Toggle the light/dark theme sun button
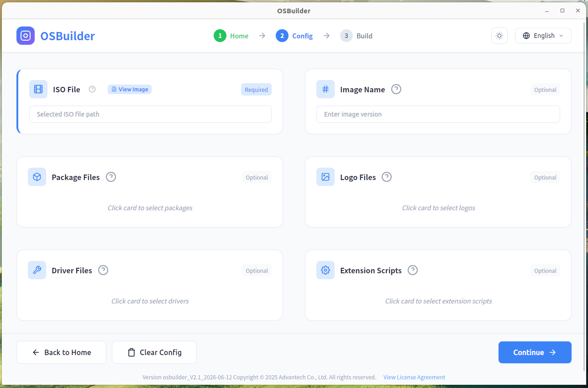588x388 pixels. click(x=499, y=36)
